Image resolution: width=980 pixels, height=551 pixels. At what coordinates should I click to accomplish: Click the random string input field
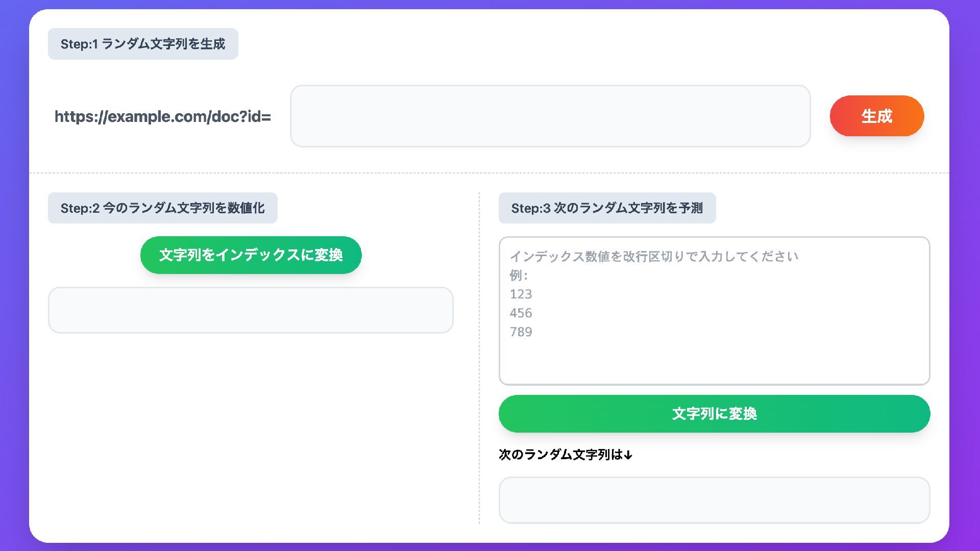[550, 116]
